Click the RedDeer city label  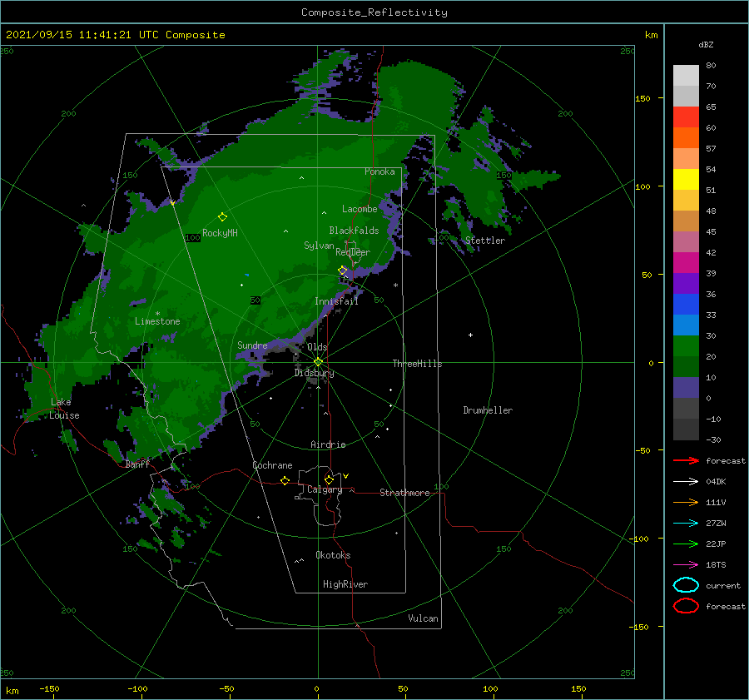353,252
